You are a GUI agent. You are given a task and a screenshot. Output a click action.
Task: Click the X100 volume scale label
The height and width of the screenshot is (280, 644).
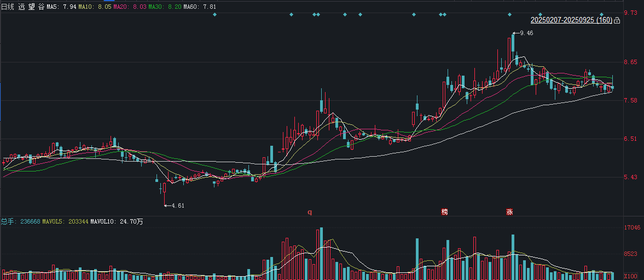tap(631, 276)
